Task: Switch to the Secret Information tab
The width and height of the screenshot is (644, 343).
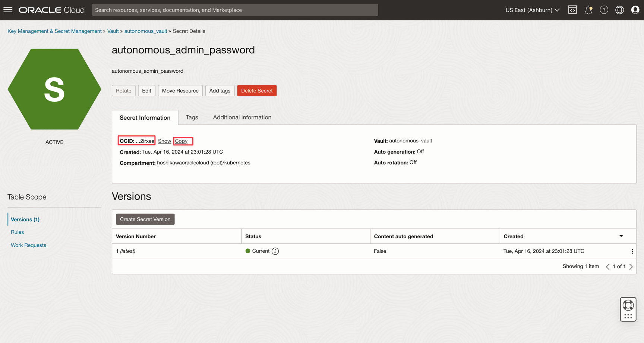Action: point(145,117)
